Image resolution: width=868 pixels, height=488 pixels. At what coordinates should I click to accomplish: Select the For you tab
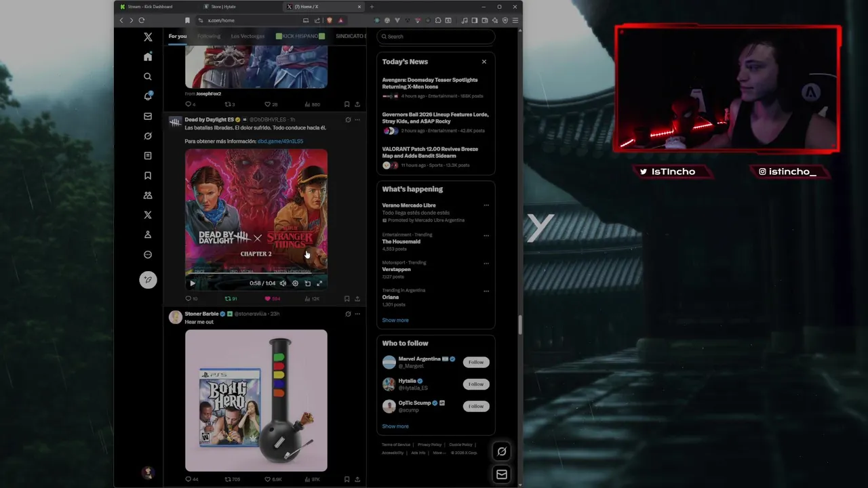(x=178, y=36)
